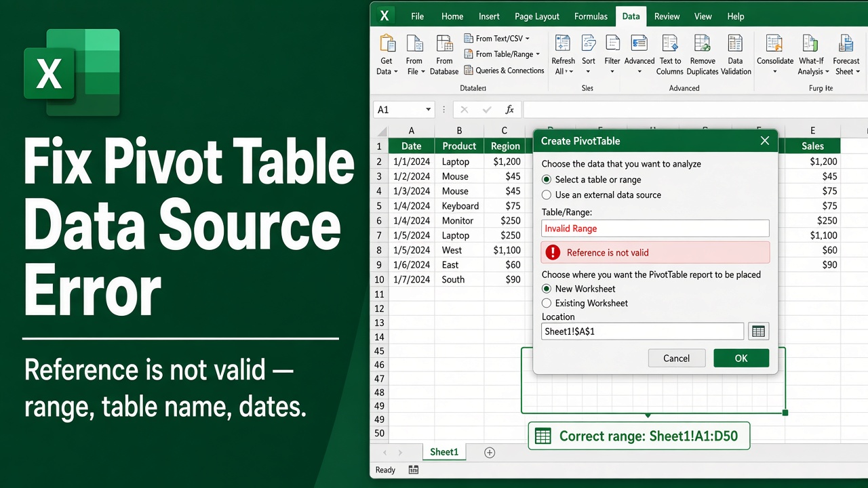
Task: Click the status bar macro record icon
Action: [x=414, y=470]
